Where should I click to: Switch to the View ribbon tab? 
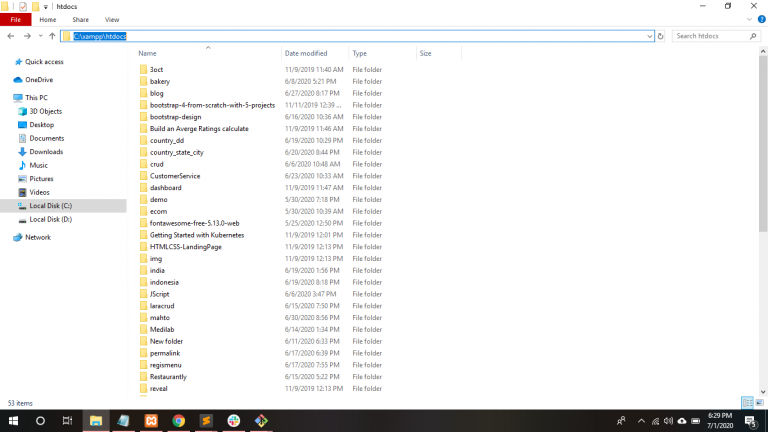click(112, 19)
